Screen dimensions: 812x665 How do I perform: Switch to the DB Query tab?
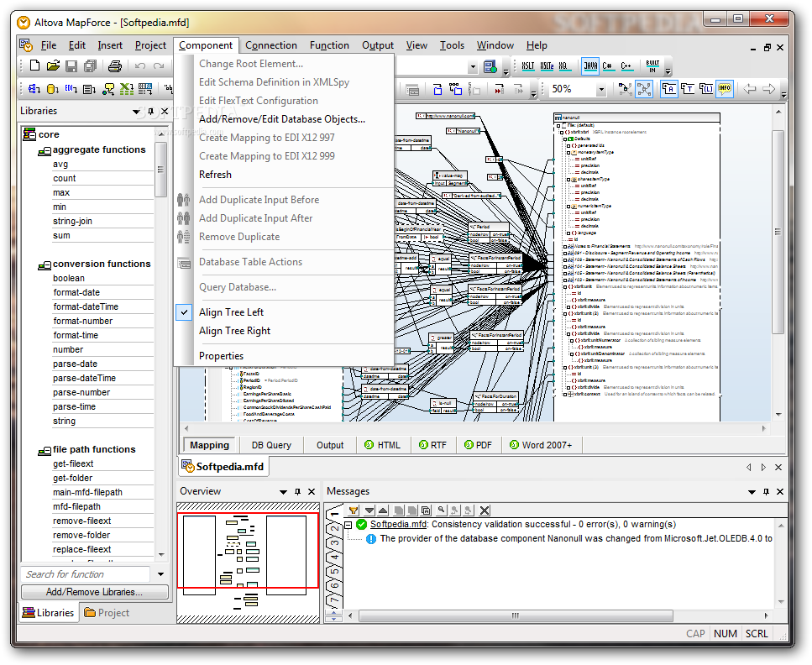(x=271, y=445)
